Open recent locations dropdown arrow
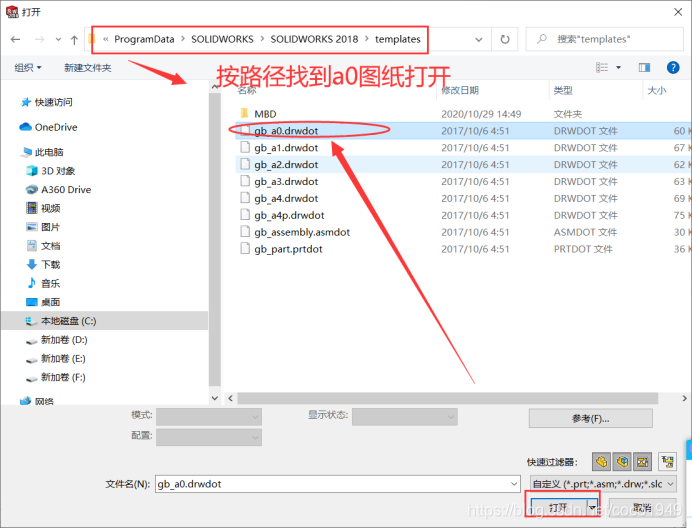The width and height of the screenshot is (692, 529). (58, 40)
